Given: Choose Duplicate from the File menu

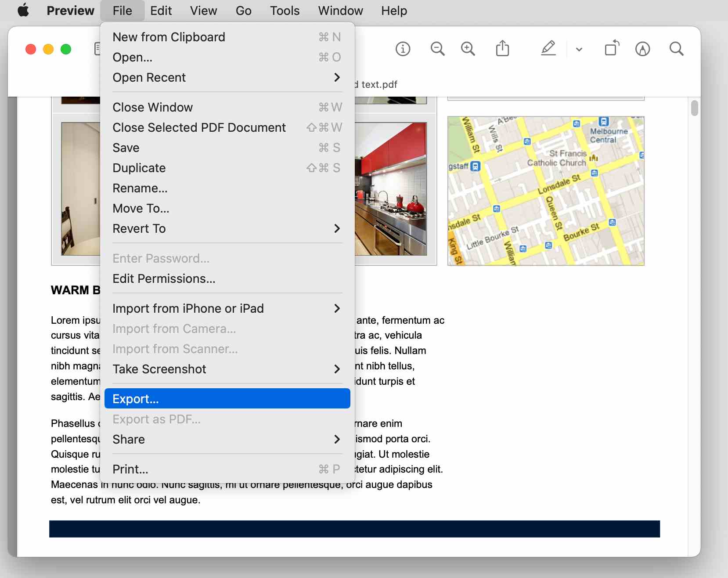Looking at the screenshot, I should (x=139, y=168).
